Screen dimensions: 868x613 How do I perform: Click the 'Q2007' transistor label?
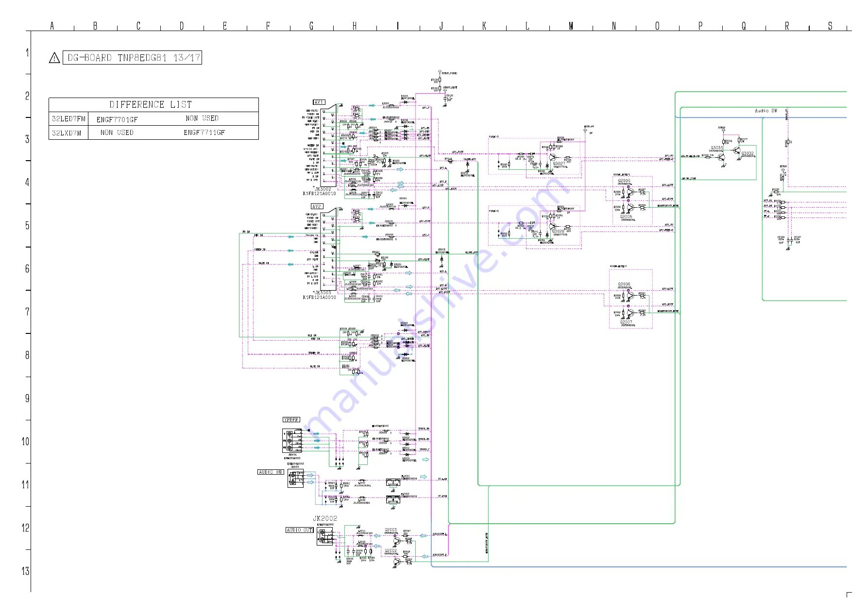(x=626, y=322)
